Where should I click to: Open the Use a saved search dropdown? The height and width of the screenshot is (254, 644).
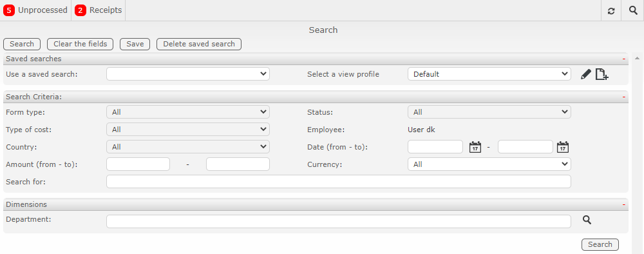188,74
